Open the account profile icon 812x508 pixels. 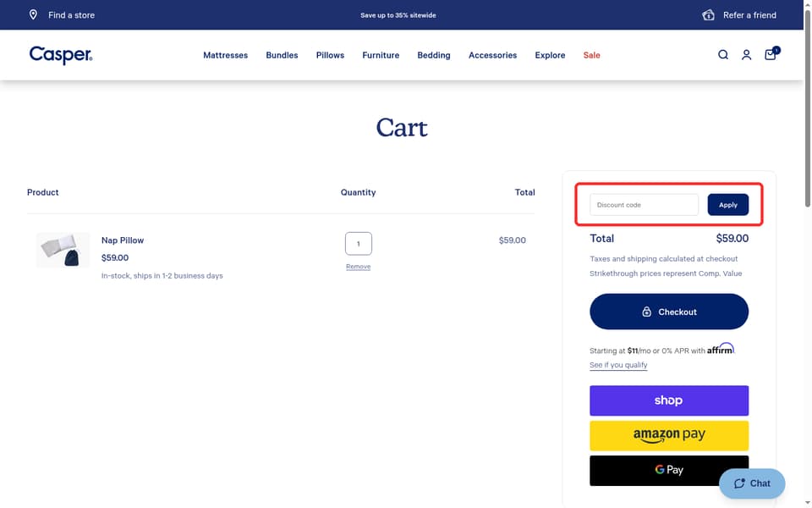(746, 54)
